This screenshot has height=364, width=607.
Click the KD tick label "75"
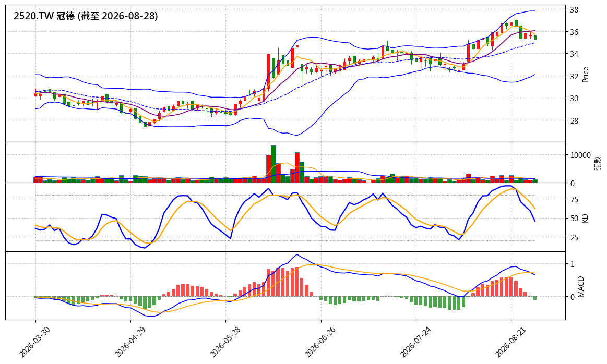click(x=574, y=200)
